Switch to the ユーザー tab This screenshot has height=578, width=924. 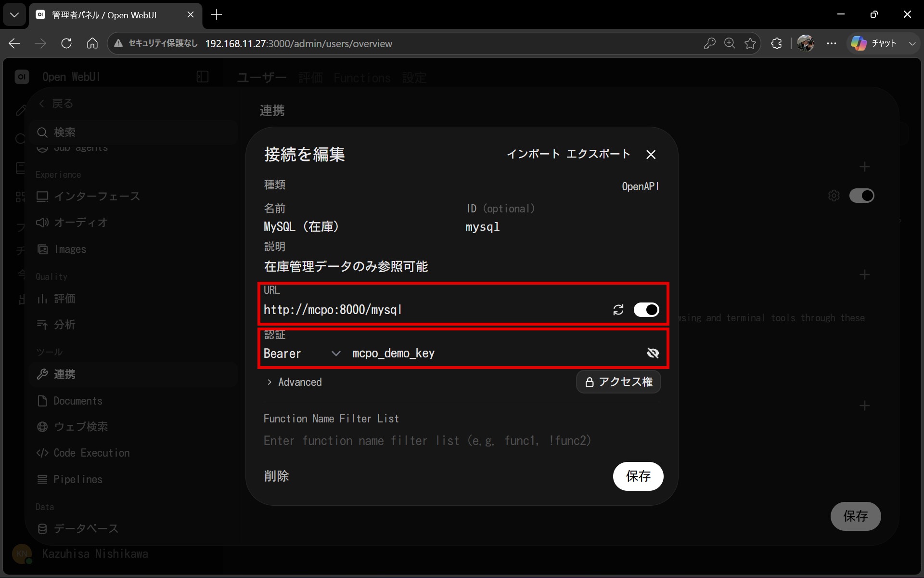262,78
